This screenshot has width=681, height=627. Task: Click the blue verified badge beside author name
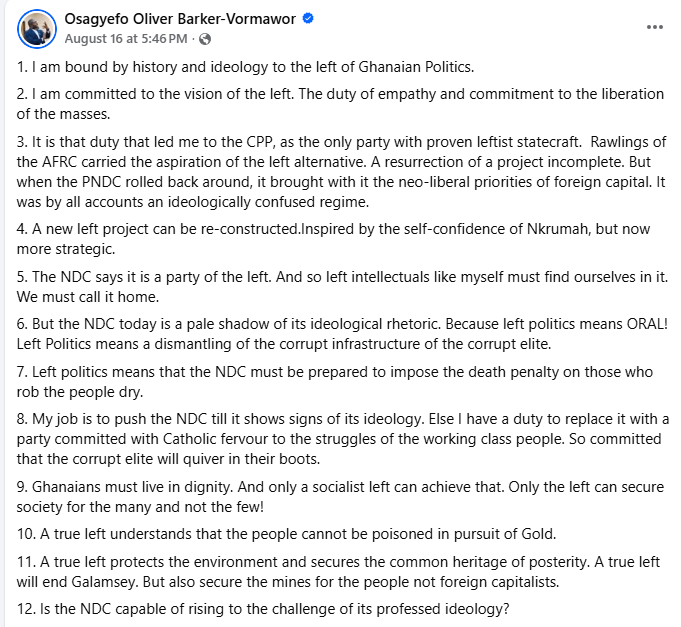(x=308, y=19)
